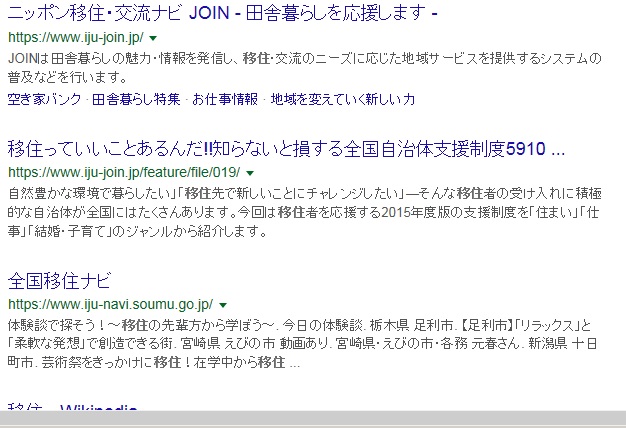Click the https://www.iju-join.jp/ URL
Screen dimensions: 626x428
[76, 38]
